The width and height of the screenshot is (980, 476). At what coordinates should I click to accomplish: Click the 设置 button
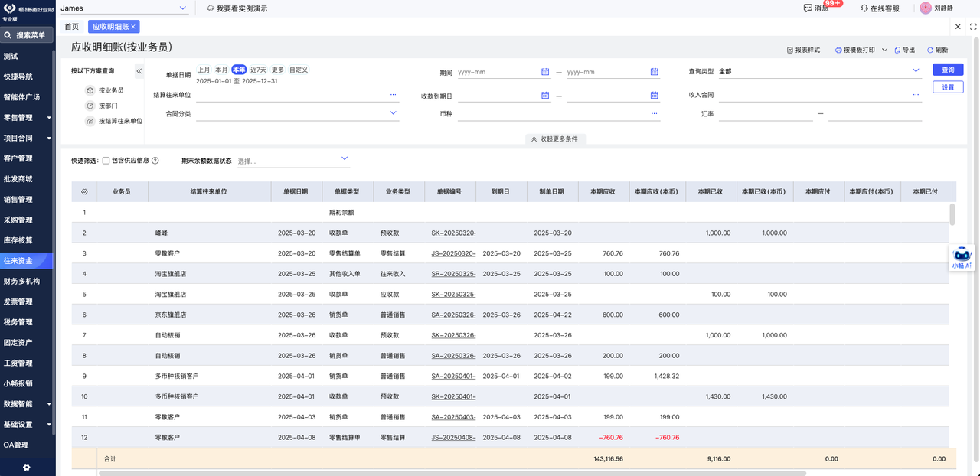pyautogui.click(x=948, y=87)
